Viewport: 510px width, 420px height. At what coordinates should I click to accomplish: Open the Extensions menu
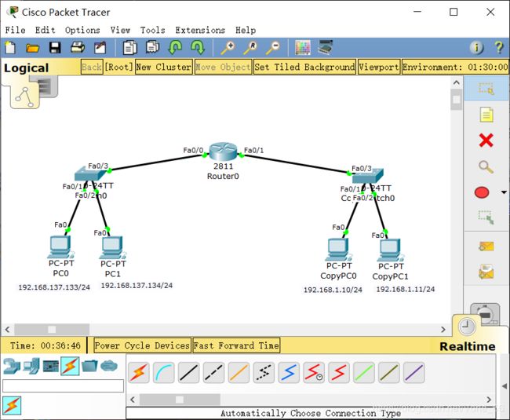pos(200,30)
